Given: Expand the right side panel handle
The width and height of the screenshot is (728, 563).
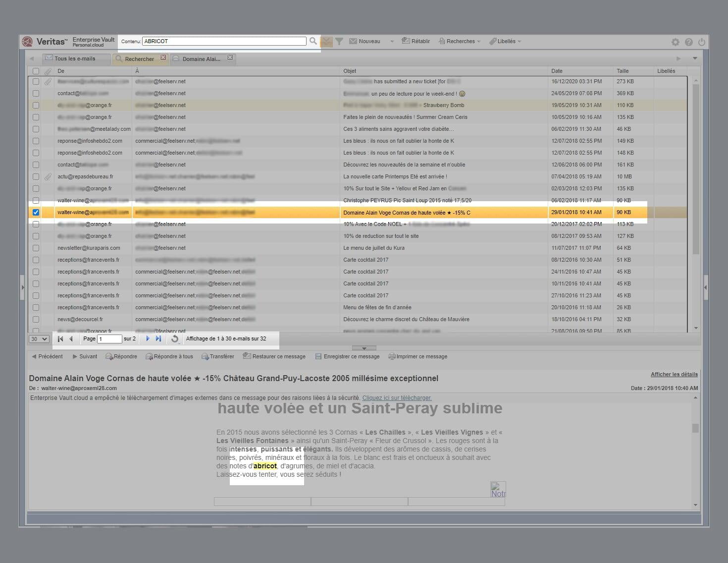Looking at the screenshot, I should click(x=706, y=287).
